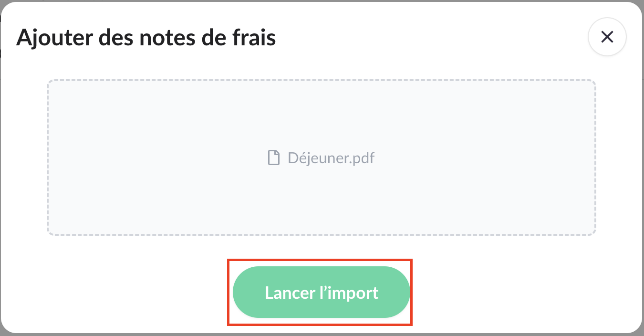This screenshot has height=336, width=644.
Task: Click the uploaded document's page icon
Action: [273, 157]
